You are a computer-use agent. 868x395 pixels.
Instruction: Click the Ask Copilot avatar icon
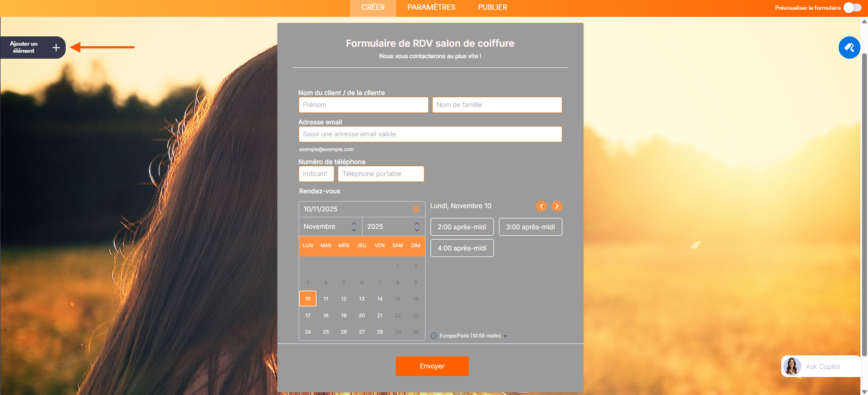tap(792, 367)
